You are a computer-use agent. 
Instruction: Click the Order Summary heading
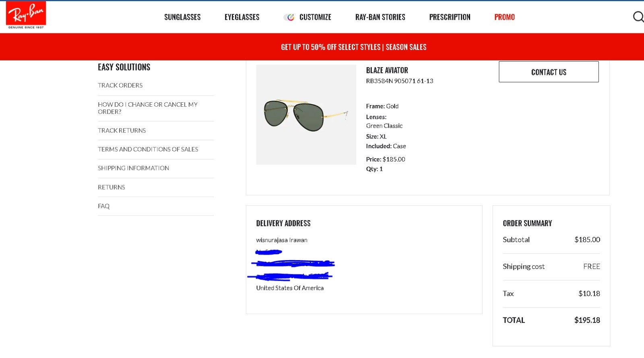527,223
